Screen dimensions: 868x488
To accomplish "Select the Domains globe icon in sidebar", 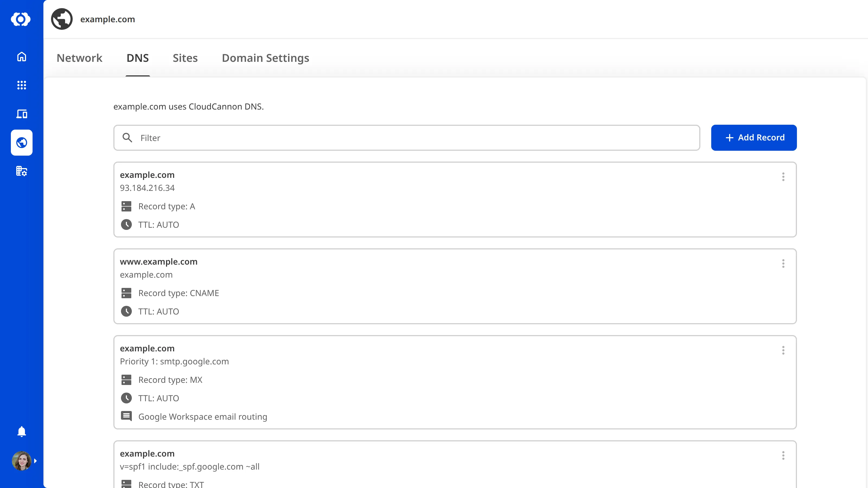I will [21, 142].
